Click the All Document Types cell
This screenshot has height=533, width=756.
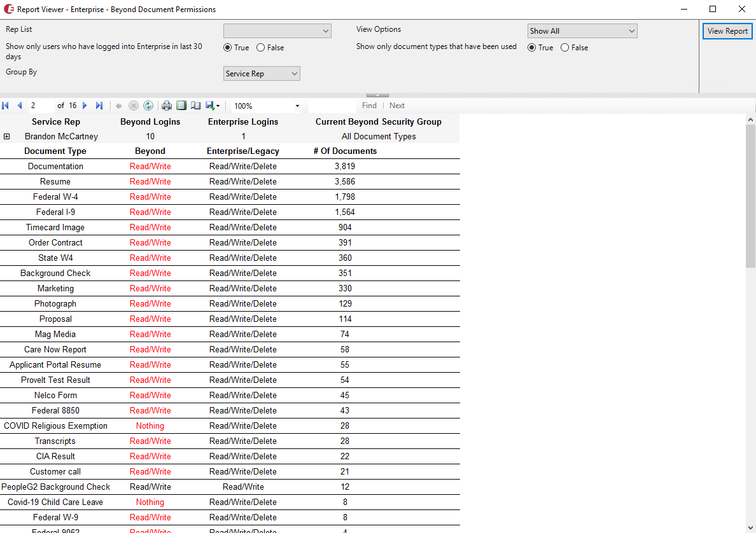[379, 136]
